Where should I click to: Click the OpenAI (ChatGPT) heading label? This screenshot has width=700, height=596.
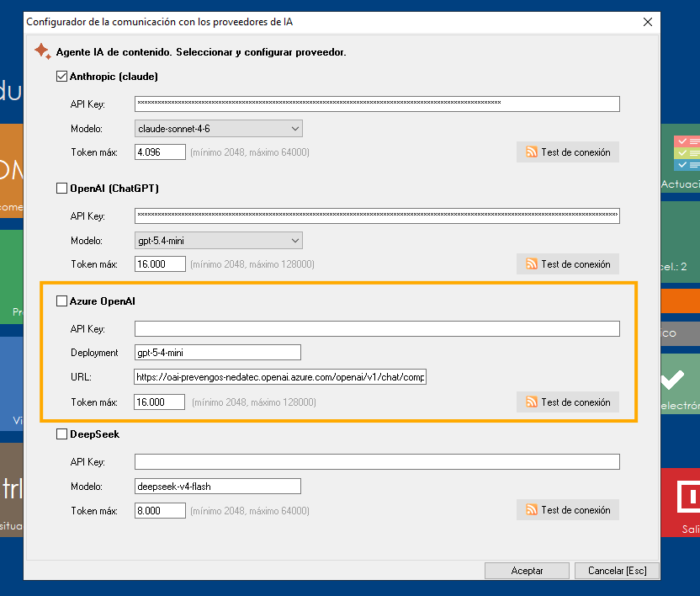[114, 188]
